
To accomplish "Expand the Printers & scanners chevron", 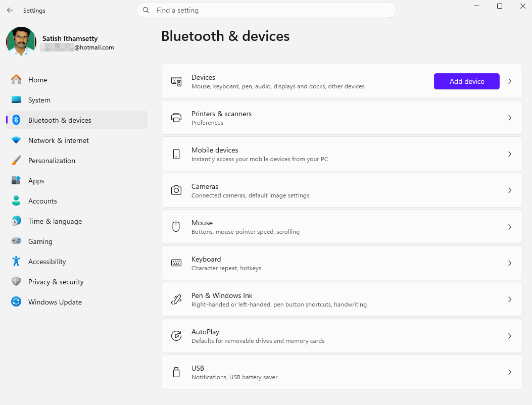I will (510, 118).
